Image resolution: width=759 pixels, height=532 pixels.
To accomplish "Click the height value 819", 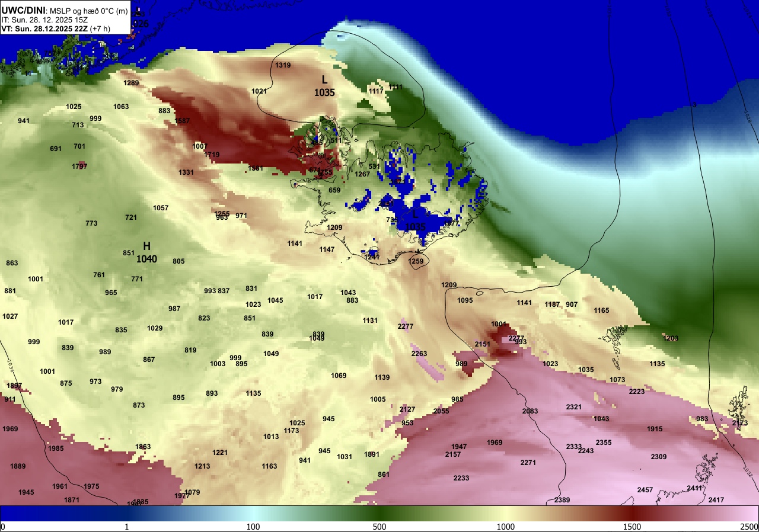I will coord(190,350).
